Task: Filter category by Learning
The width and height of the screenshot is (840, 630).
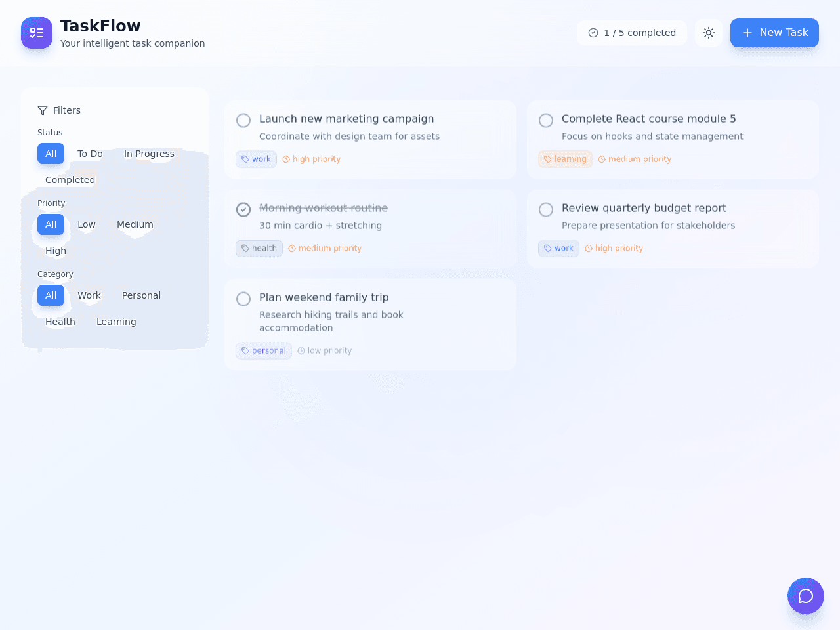Action: [x=116, y=322]
